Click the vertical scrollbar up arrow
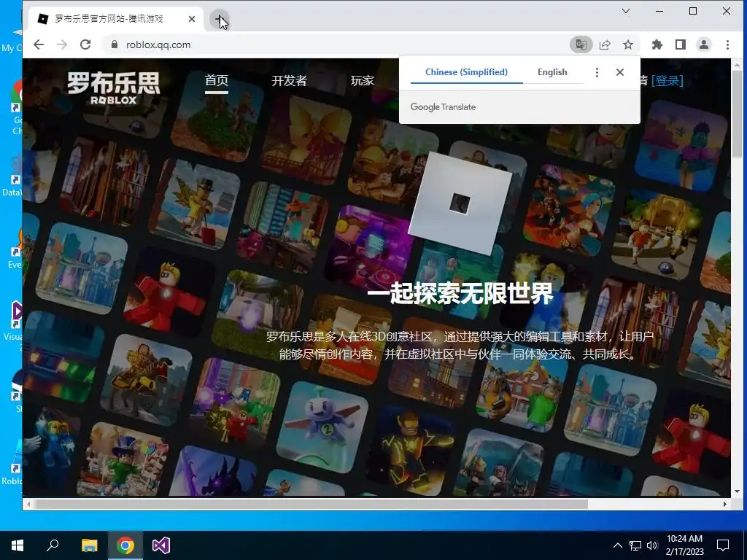The width and height of the screenshot is (747, 560). (737, 63)
